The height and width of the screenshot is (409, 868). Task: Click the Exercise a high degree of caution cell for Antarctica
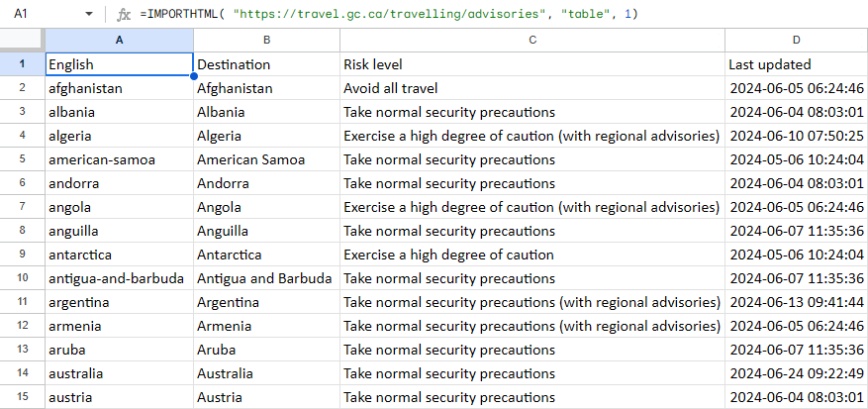(x=532, y=255)
